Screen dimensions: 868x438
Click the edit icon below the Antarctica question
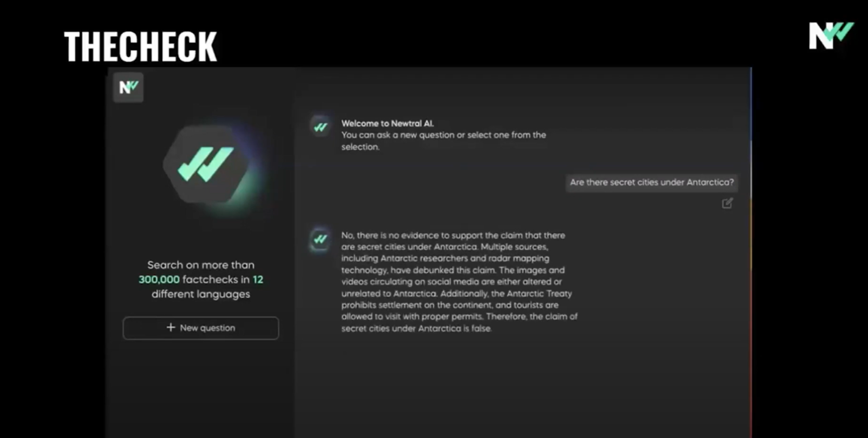point(727,204)
